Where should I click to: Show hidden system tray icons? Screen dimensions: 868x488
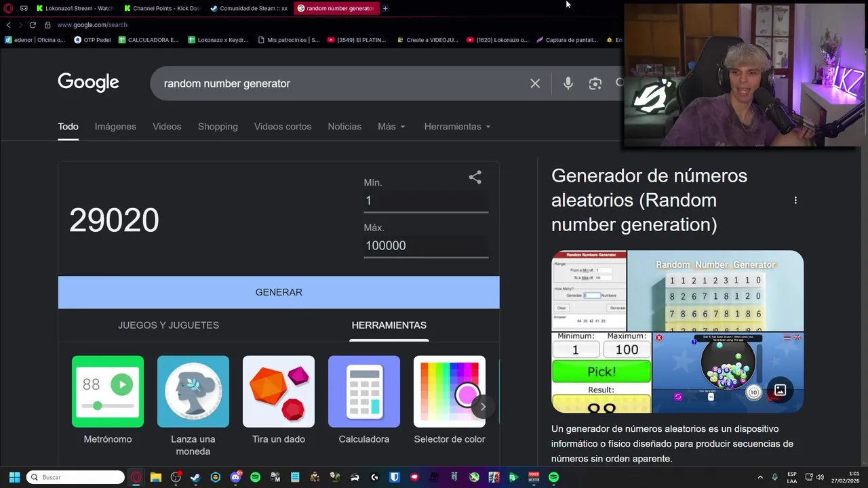[760, 477]
